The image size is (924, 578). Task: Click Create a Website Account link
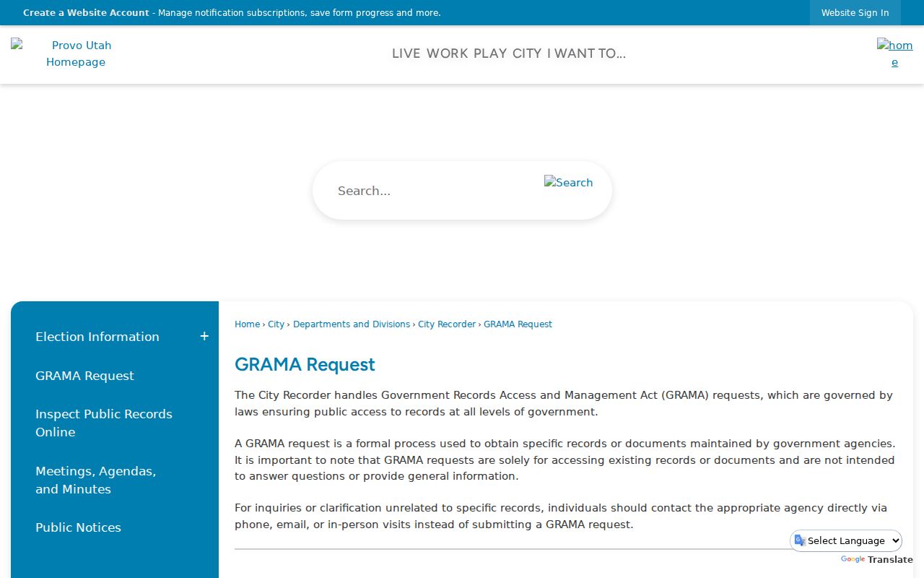[x=86, y=13]
